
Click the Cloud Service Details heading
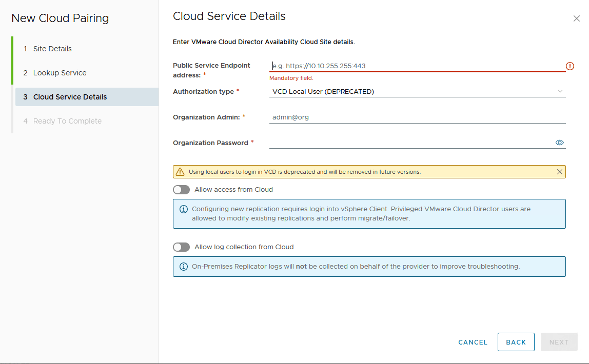point(229,16)
